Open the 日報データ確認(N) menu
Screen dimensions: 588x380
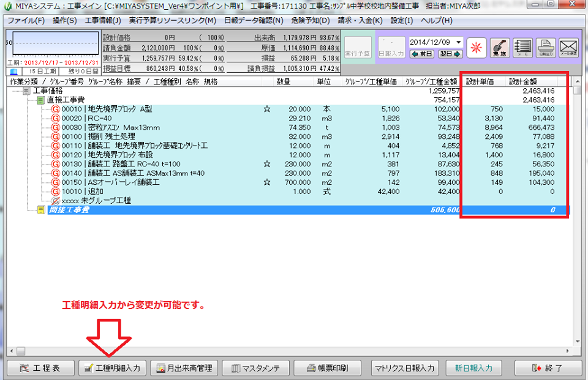[x=254, y=21]
